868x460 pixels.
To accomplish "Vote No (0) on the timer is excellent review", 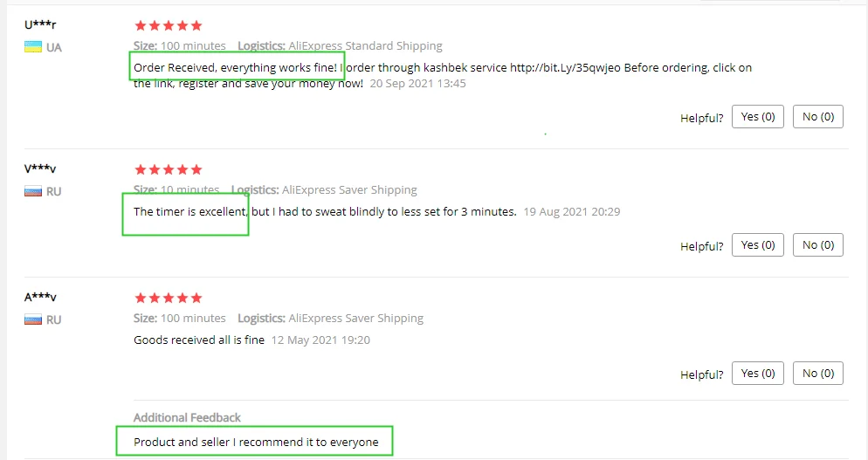I will 818,245.
